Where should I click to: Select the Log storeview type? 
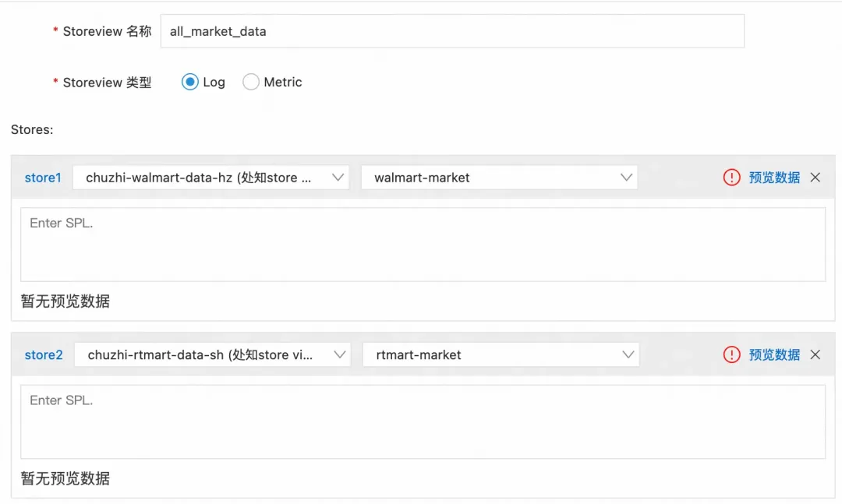coord(190,82)
